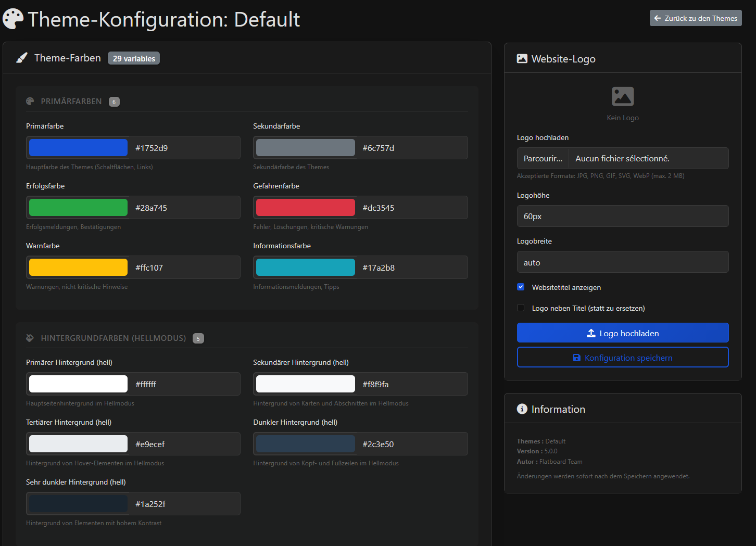Open the blue Primärfarbe color swatch
Viewport: 756px width, 546px height.
point(78,148)
